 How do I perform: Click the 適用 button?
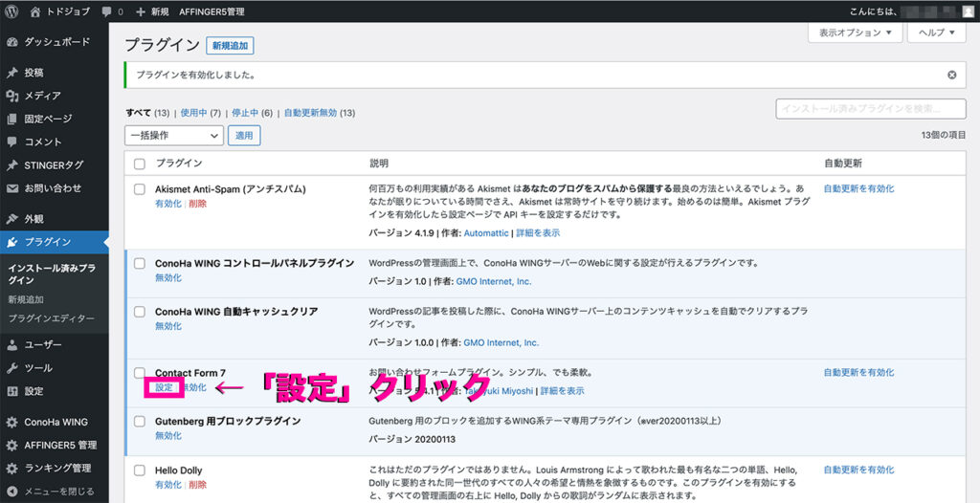(244, 135)
